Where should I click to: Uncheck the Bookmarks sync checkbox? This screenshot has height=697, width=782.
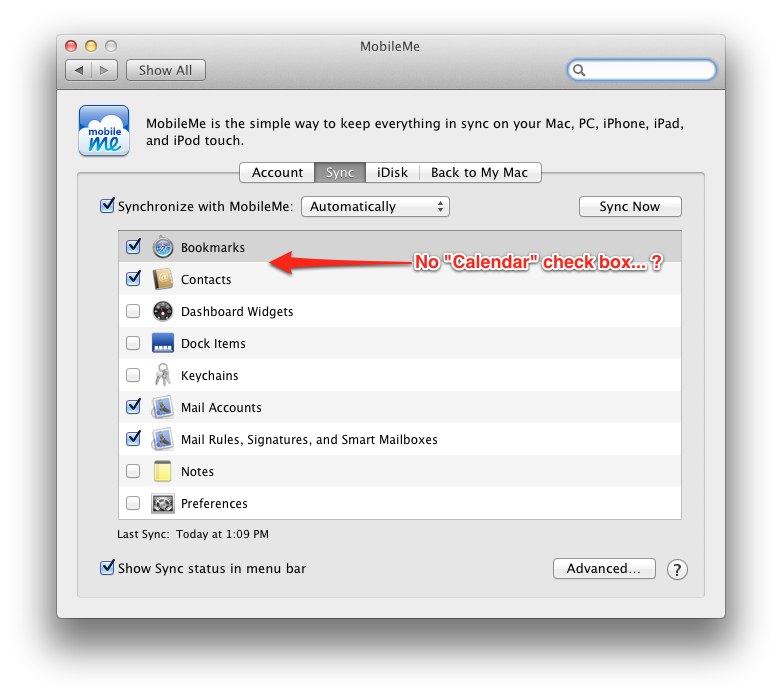tap(133, 246)
